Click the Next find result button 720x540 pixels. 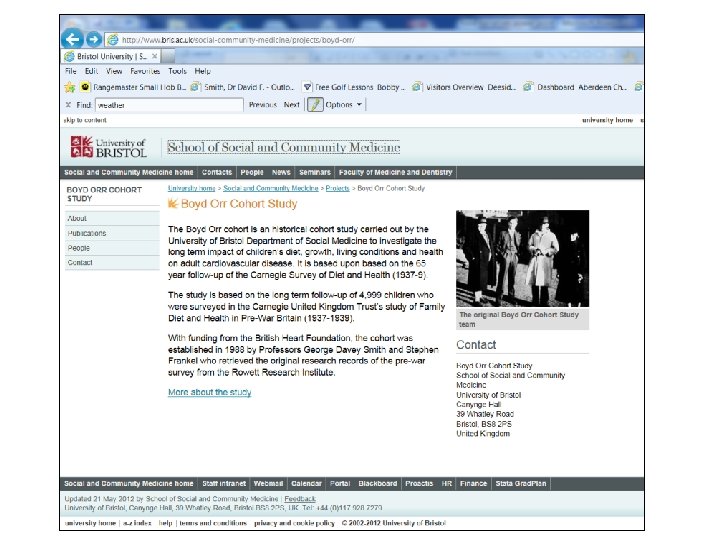point(292,105)
